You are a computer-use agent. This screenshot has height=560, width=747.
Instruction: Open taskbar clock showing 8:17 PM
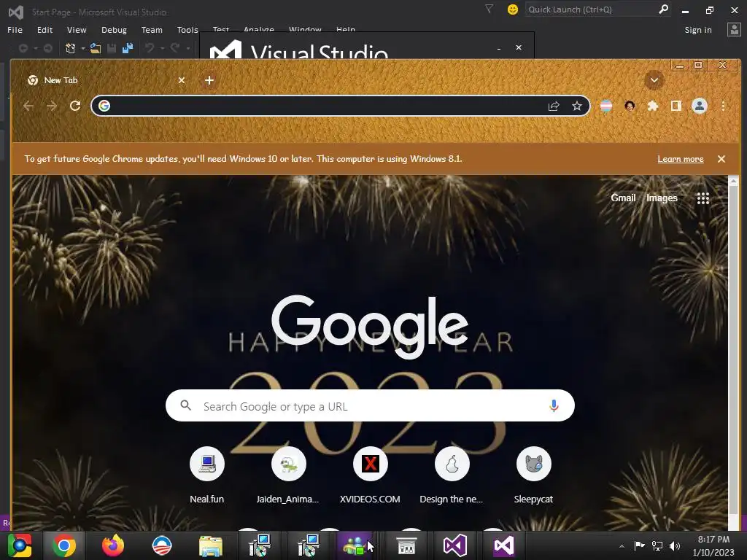[713, 545]
